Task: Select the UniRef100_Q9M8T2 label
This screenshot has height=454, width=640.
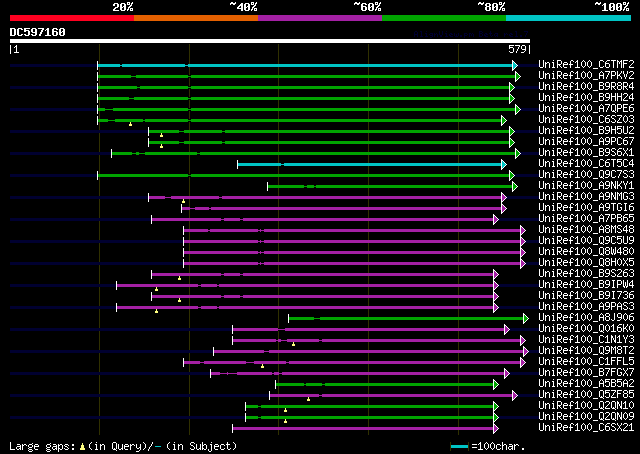Action: (x=586, y=351)
